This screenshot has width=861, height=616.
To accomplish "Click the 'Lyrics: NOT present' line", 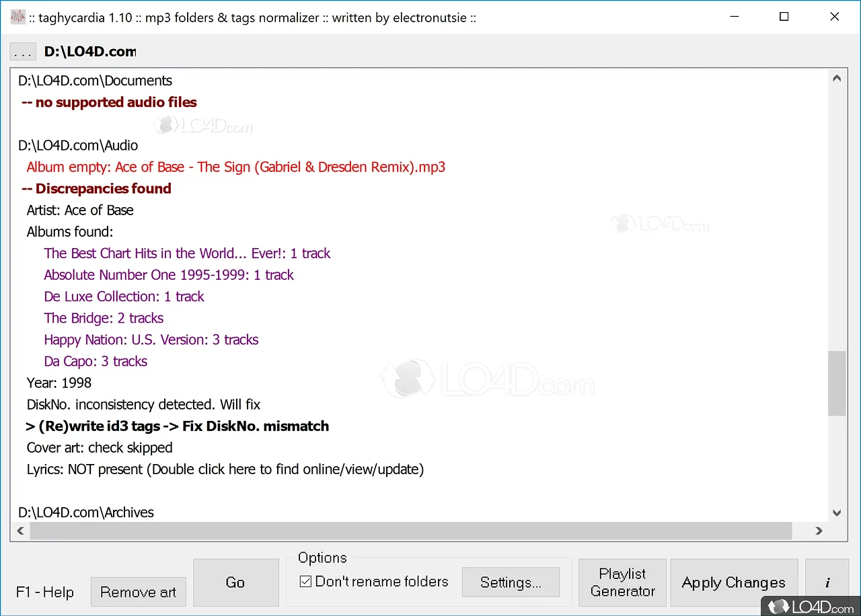I will click(225, 469).
